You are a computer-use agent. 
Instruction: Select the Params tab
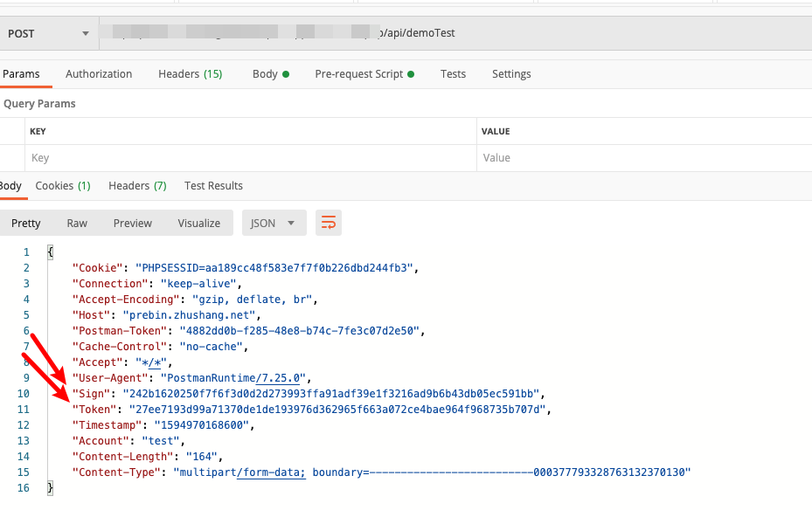(21, 74)
